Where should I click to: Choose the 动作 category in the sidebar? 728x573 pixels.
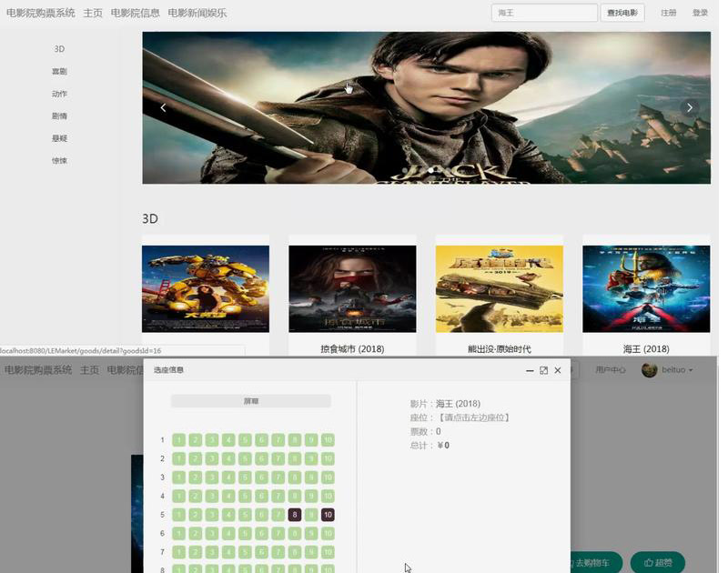tap(59, 94)
